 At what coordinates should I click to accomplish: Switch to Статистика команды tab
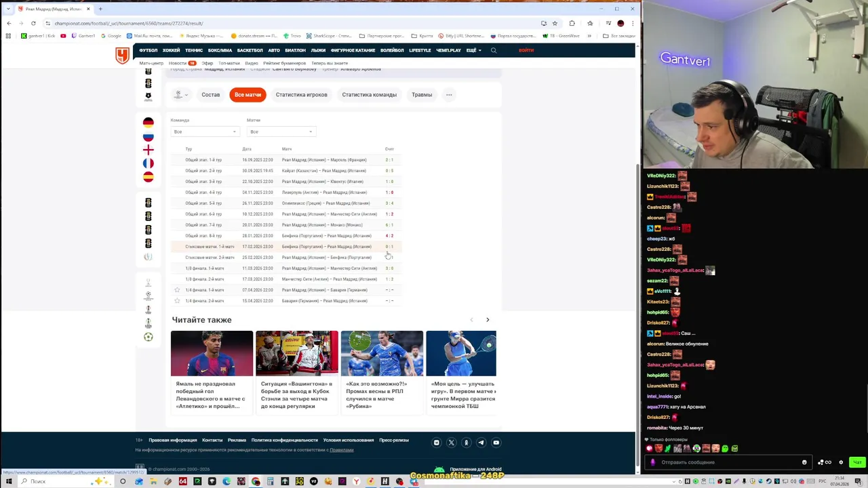coord(370,95)
